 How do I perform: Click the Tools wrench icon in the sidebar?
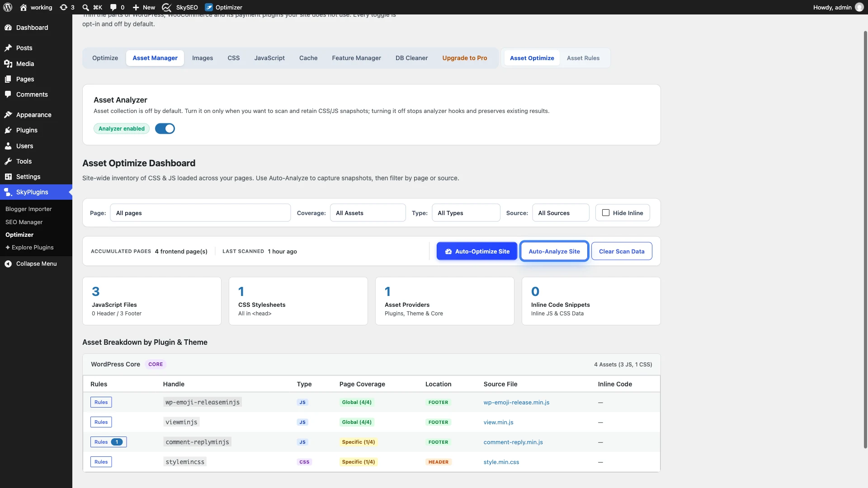(x=8, y=161)
